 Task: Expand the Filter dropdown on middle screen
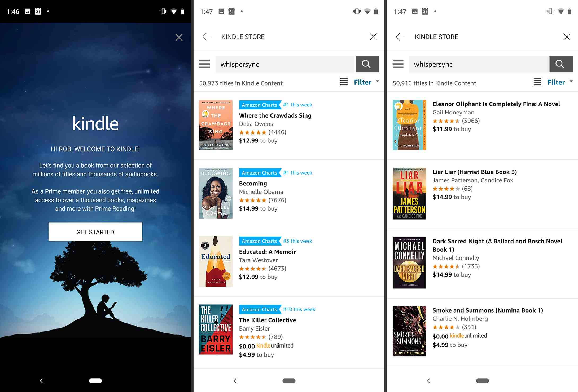(x=366, y=82)
